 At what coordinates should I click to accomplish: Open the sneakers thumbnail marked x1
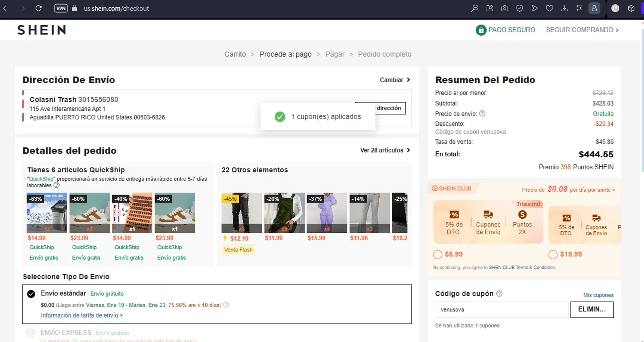(175, 213)
